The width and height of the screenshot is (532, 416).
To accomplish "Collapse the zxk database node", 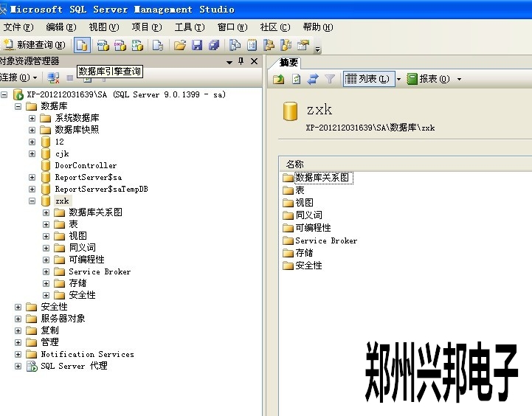I will tap(32, 201).
